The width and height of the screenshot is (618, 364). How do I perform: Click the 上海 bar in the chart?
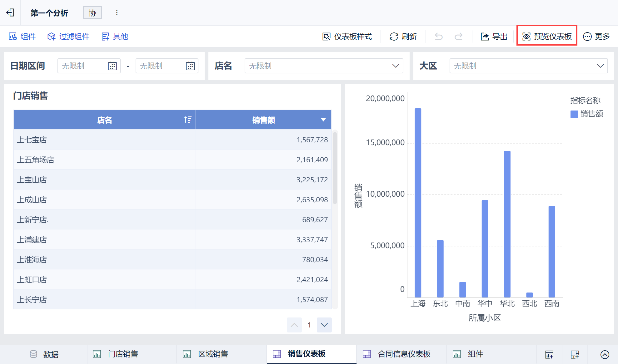click(x=418, y=203)
